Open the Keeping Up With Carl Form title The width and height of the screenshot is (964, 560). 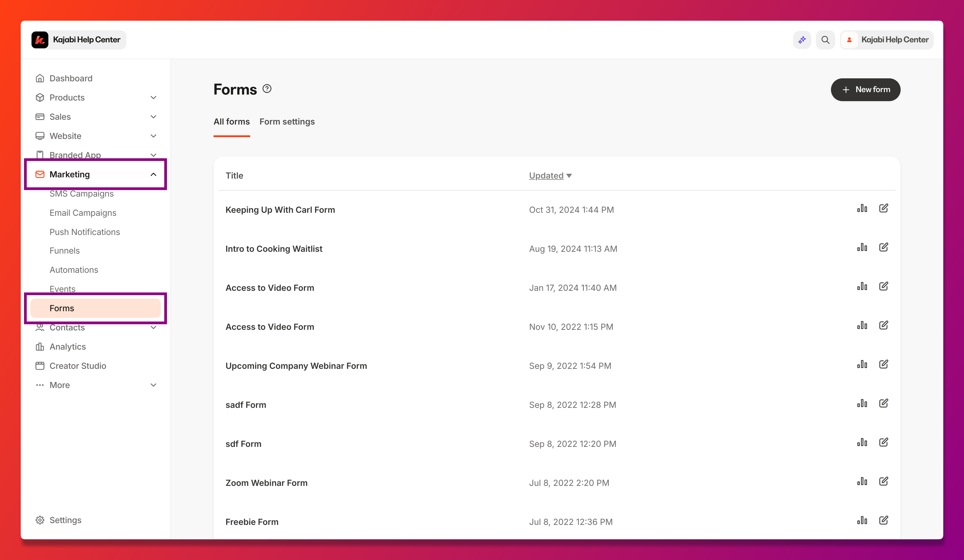coord(280,210)
